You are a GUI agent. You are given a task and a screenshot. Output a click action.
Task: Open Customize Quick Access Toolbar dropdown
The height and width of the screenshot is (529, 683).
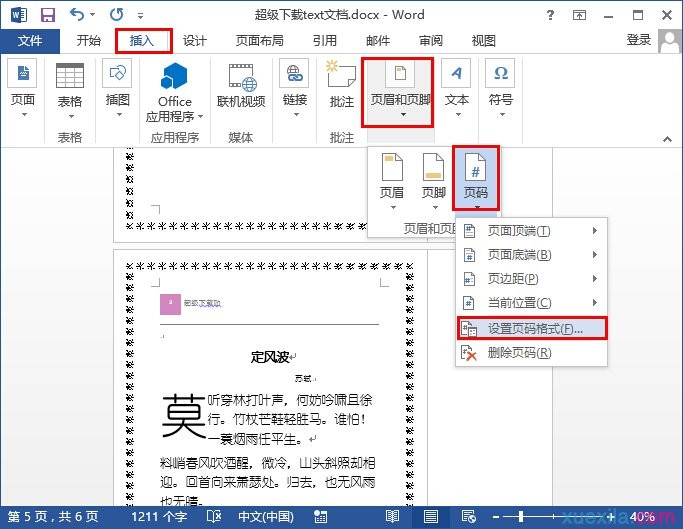(x=140, y=16)
